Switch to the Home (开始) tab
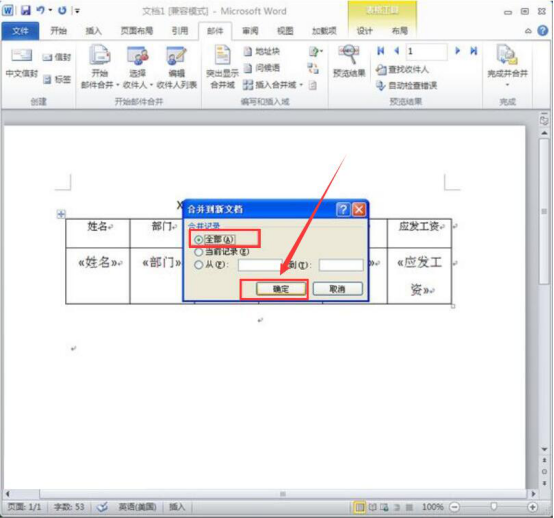554x518 pixels. pos(59,31)
